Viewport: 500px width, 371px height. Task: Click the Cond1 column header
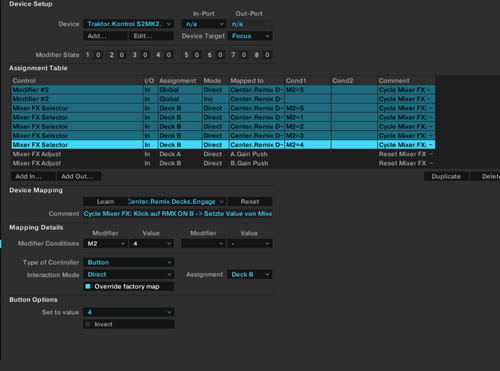coord(308,81)
